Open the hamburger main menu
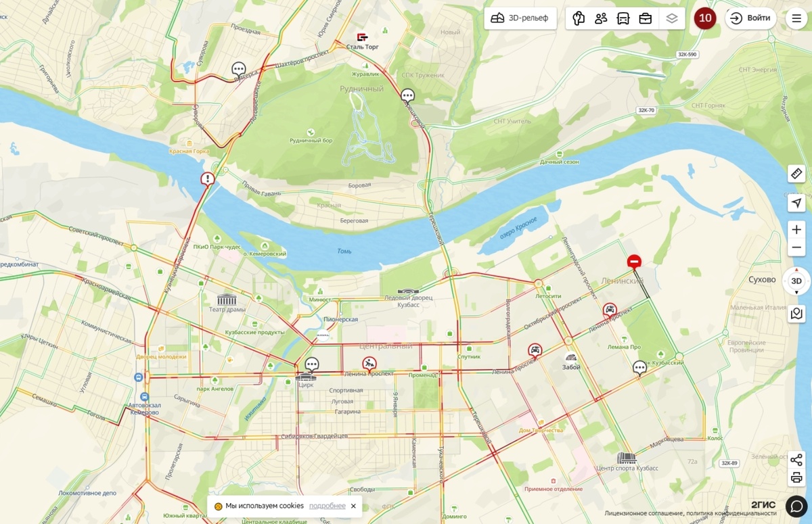This screenshot has width=812, height=524. pos(796,18)
